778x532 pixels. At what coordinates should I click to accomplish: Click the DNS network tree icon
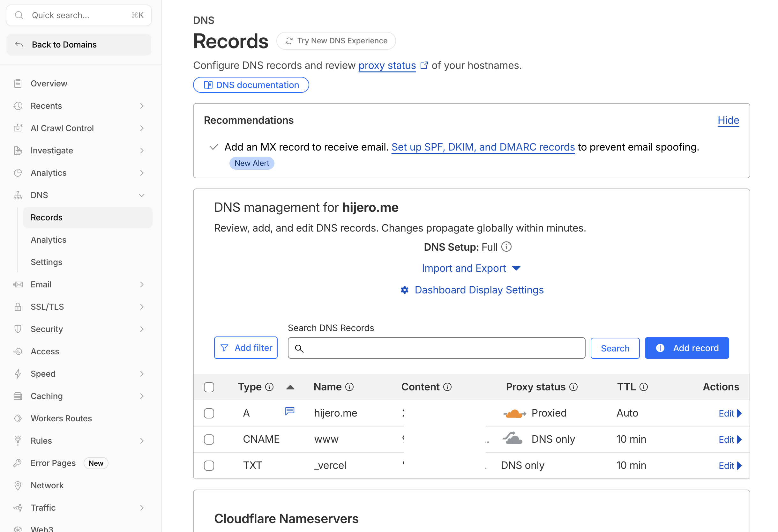click(18, 195)
